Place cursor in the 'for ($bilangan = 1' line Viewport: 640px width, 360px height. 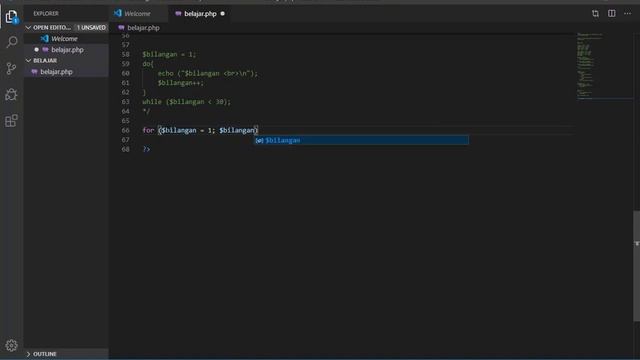pos(200,130)
